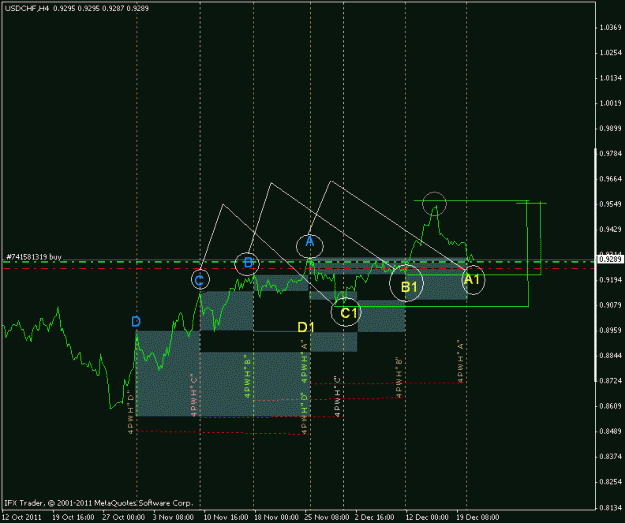
Task: Click the 0.8844 price level
Action: pyautogui.click(x=610, y=356)
